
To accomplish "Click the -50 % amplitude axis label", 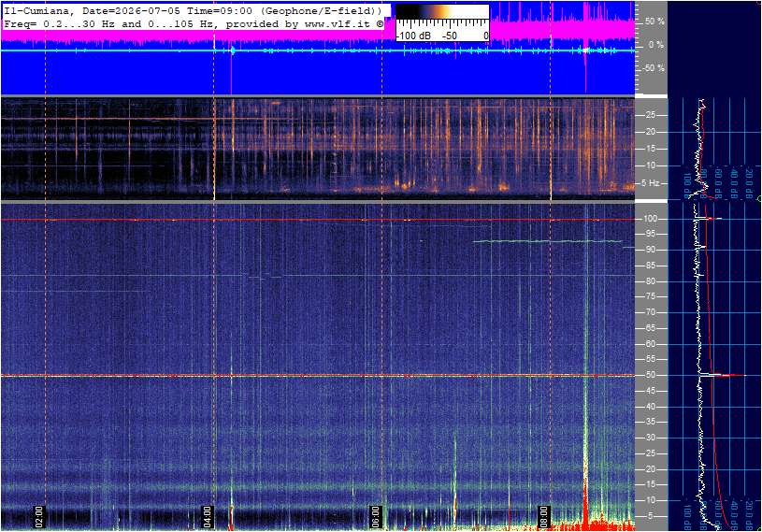I will click(x=654, y=68).
